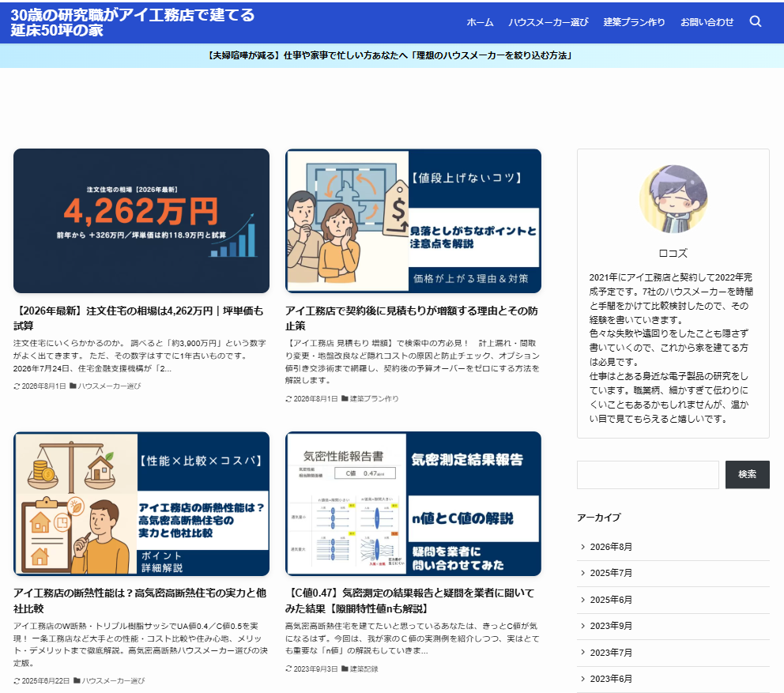Image resolution: width=784 pixels, height=693 pixels.
Task: Click the アーカイブ heading
Action: tap(599, 518)
